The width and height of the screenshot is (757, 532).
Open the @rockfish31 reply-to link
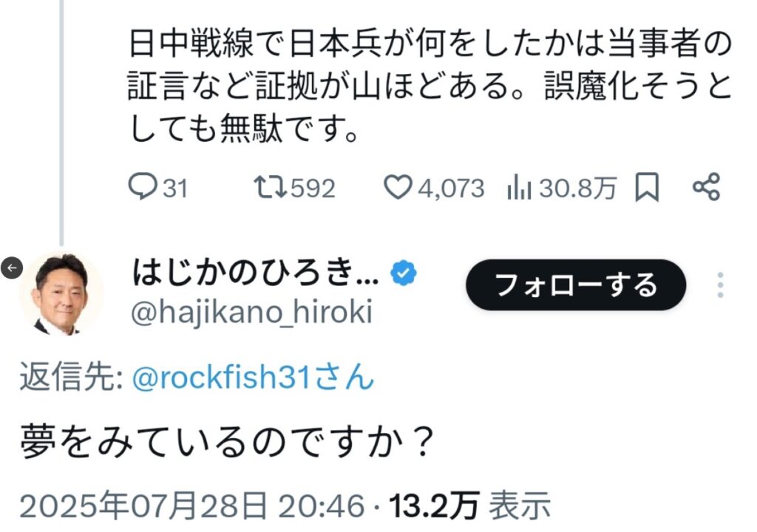(x=253, y=377)
